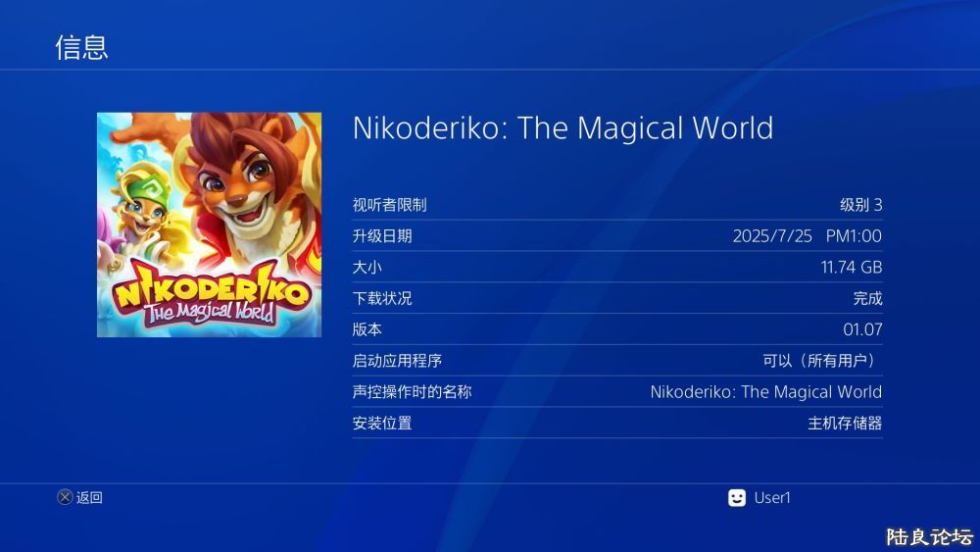Click the 可以（所有用户）value

tap(822, 362)
